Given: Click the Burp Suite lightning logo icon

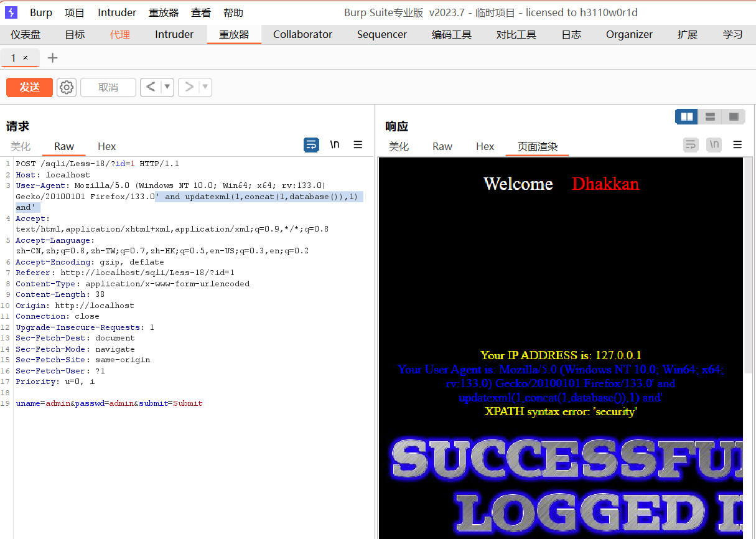Looking at the screenshot, I should pos(11,12).
